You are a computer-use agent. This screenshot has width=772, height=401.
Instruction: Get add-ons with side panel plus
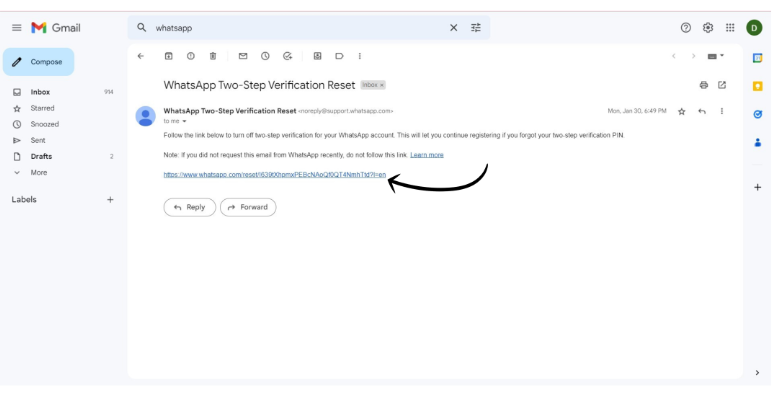[758, 187]
